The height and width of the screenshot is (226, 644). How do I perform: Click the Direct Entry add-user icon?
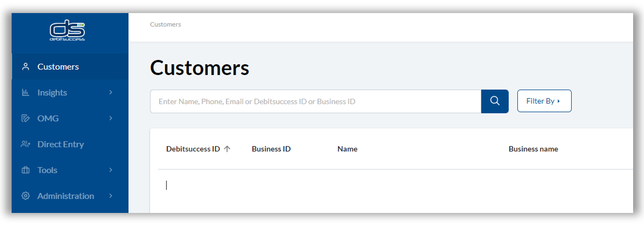coord(25,144)
